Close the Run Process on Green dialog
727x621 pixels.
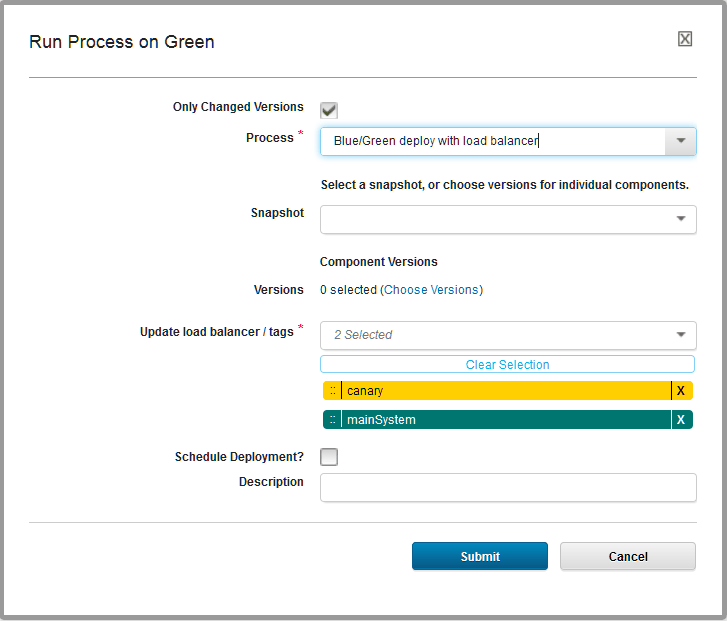(685, 39)
